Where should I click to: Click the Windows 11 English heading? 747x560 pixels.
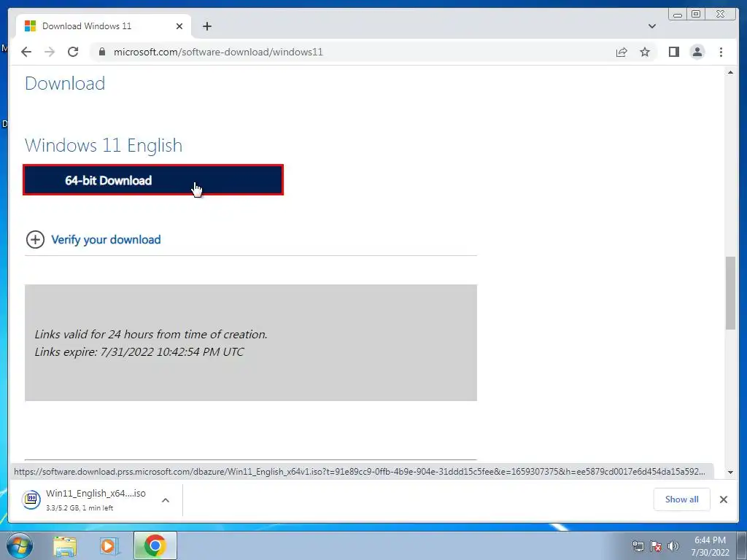104,145
